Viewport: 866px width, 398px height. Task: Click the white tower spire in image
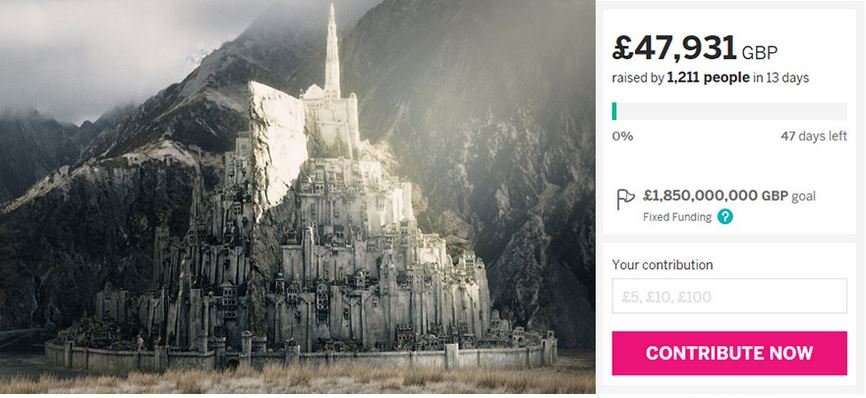tap(332, 50)
